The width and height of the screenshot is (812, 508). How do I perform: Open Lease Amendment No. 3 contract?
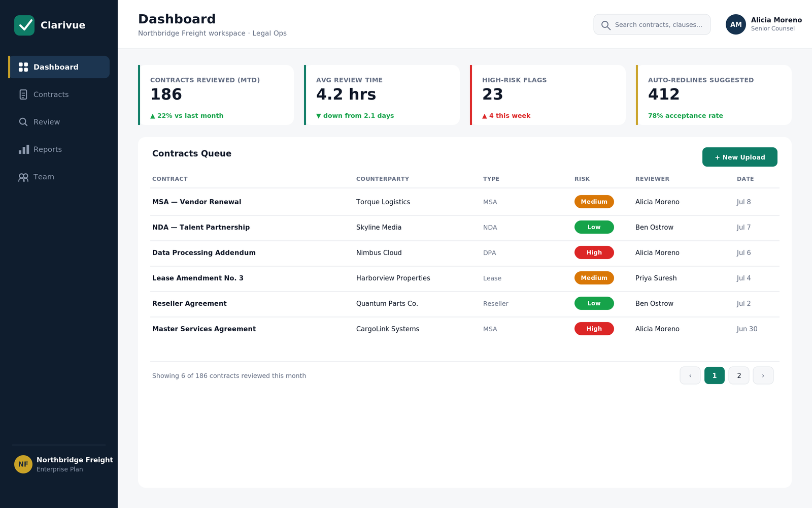pyautogui.click(x=198, y=278)
